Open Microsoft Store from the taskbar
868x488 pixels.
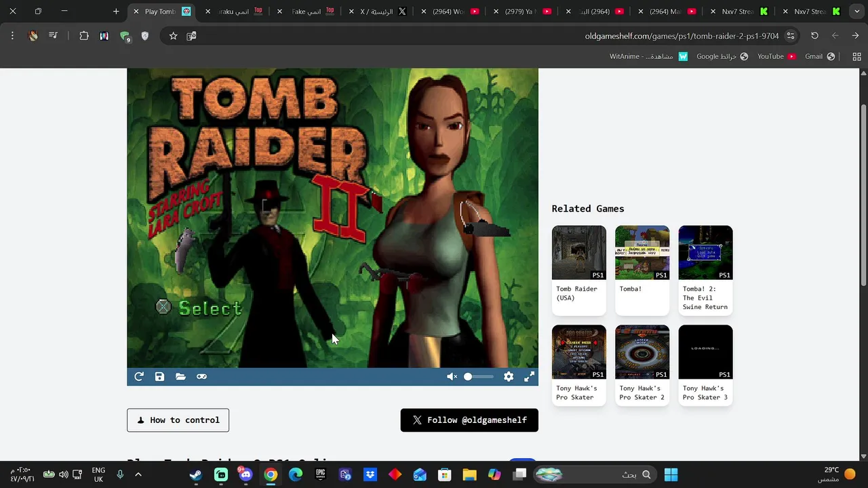pos(444,474)
